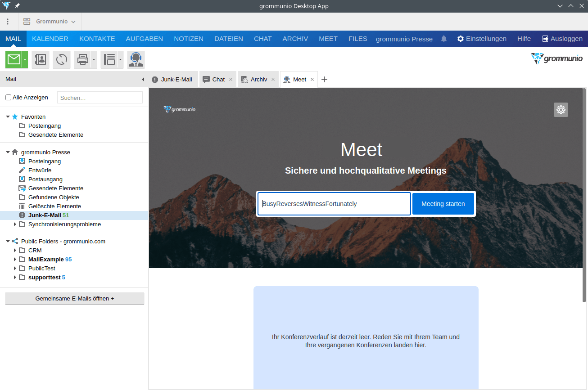Close the Chat tab
Screen dimensions: 588x390
point(231,80)
